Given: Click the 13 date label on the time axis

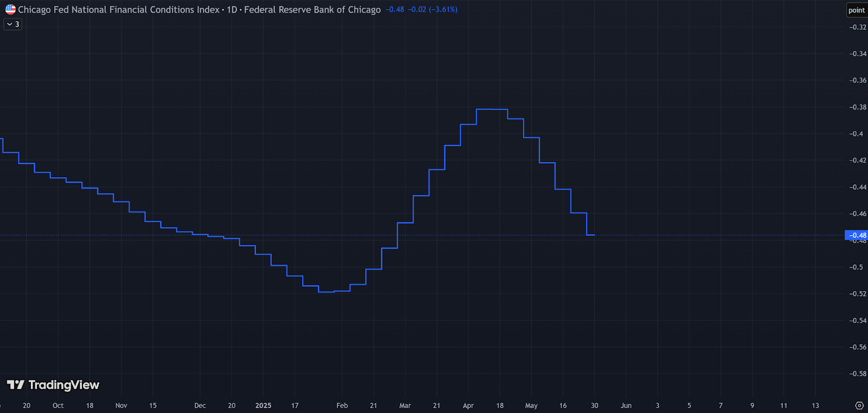Looking at the screenshot, I should pos(815,405).
